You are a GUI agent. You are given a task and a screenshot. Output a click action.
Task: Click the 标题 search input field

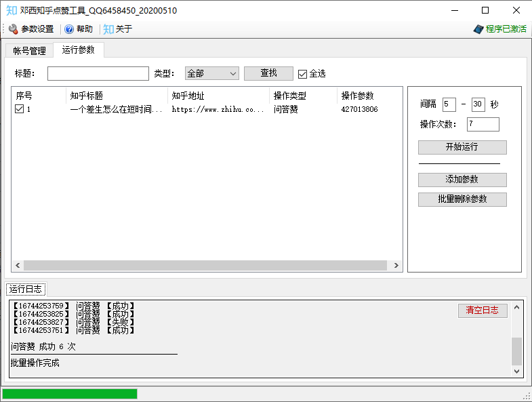(x=98, y=73)
